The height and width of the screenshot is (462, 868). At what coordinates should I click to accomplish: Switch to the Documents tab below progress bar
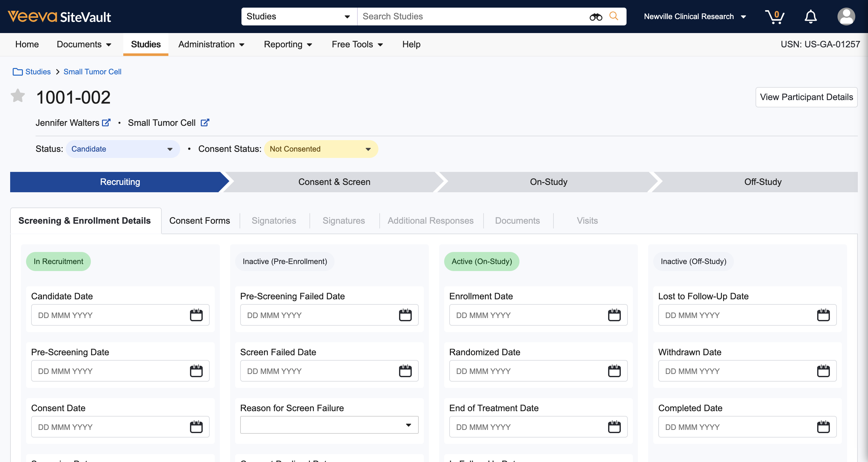pos(517,221)
